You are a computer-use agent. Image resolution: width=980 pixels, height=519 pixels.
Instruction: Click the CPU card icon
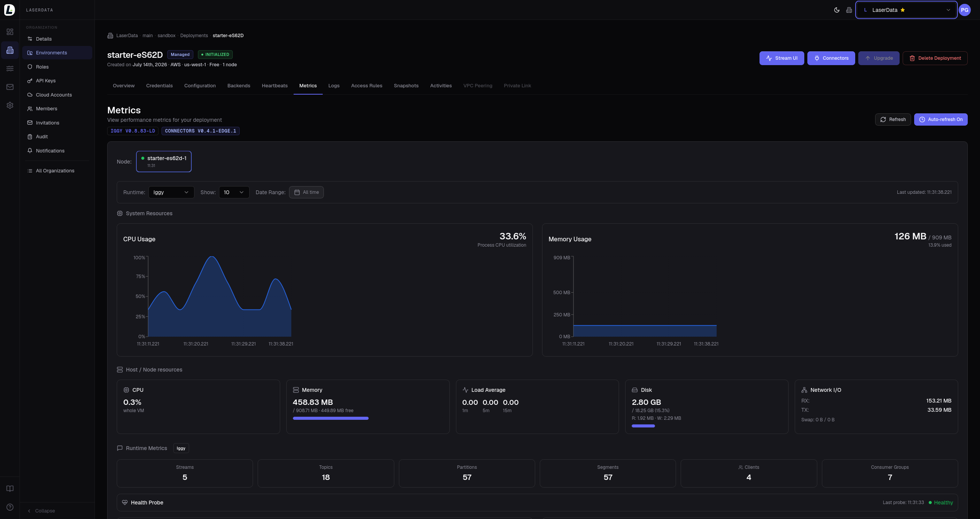126,390
